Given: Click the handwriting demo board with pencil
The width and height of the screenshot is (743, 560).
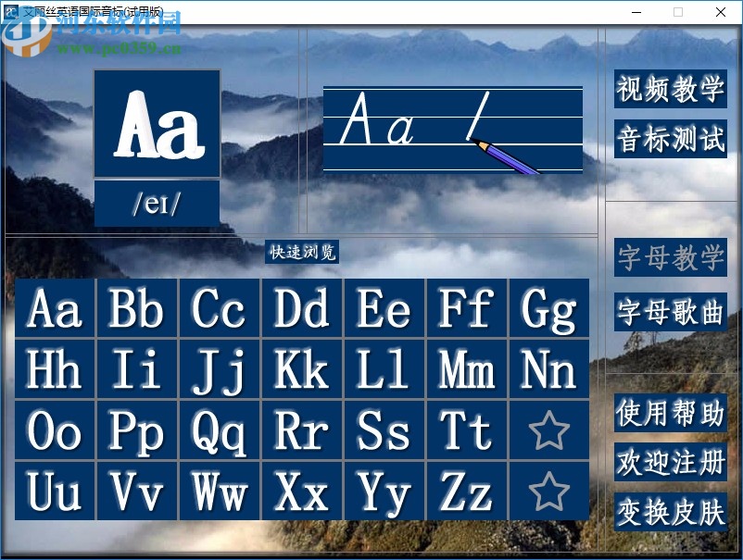Looking at the screenshot, I should 452,129.
